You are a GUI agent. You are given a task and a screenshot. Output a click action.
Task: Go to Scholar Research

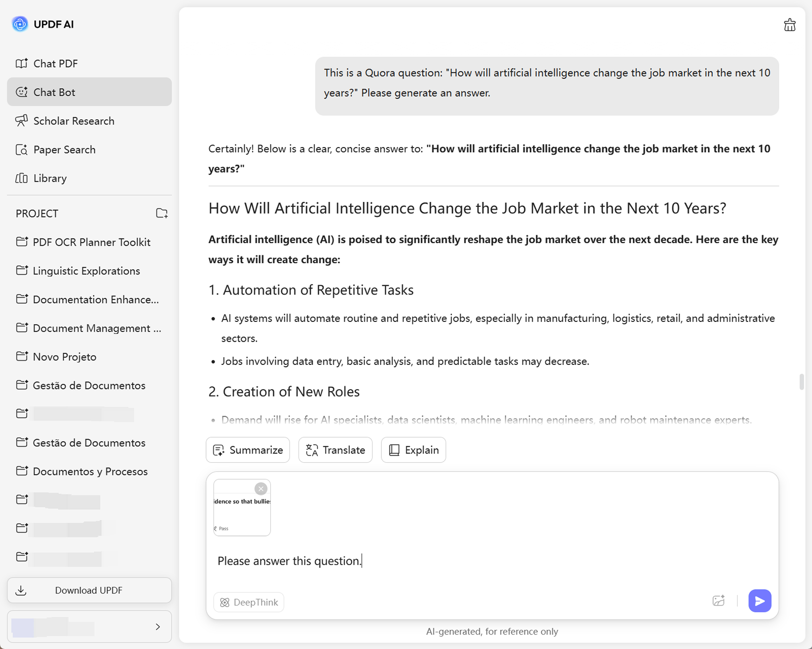74,121
